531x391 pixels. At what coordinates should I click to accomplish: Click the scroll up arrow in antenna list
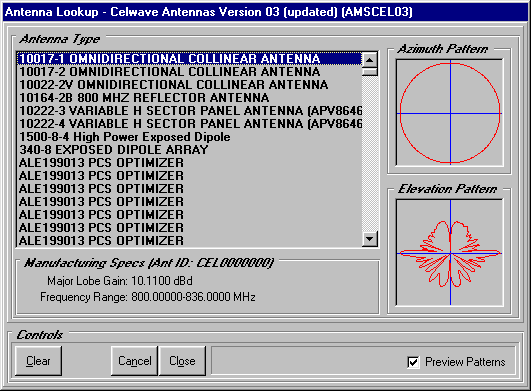[369, 60]
